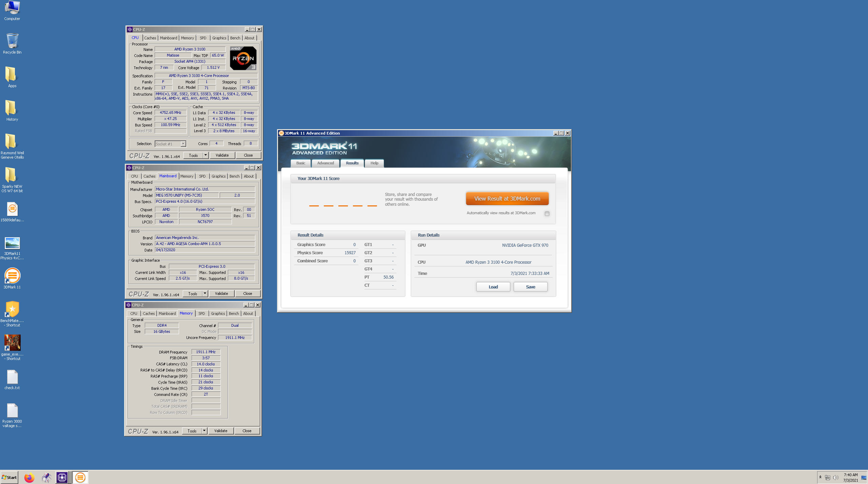The height and width of the screenshot is (484, 868).
Task: Click the PT value 50.56
Action: [x=389, y=277]
